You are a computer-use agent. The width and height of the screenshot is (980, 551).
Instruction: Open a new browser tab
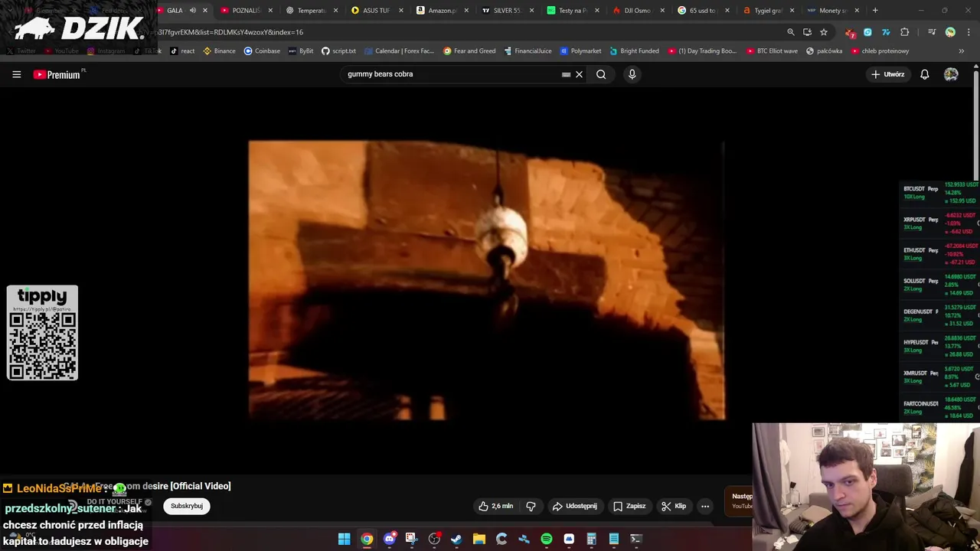point(875,11)
